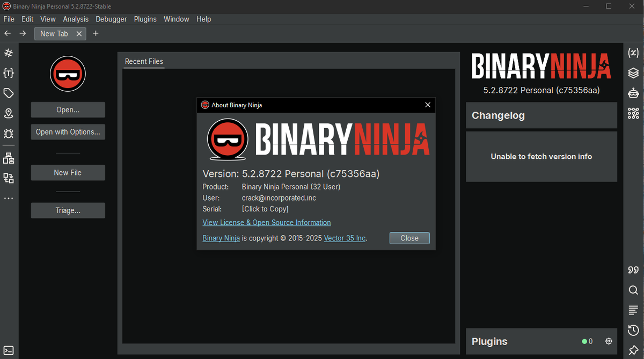The image size is (644, 359).
Task: Open the console via terminal icon
Action: click(8, 349)
